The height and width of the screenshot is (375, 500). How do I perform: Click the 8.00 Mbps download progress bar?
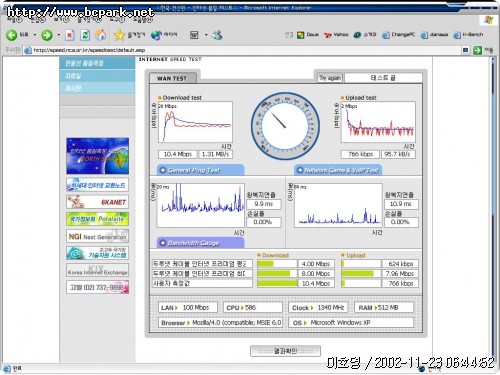[x=277, y=274]
